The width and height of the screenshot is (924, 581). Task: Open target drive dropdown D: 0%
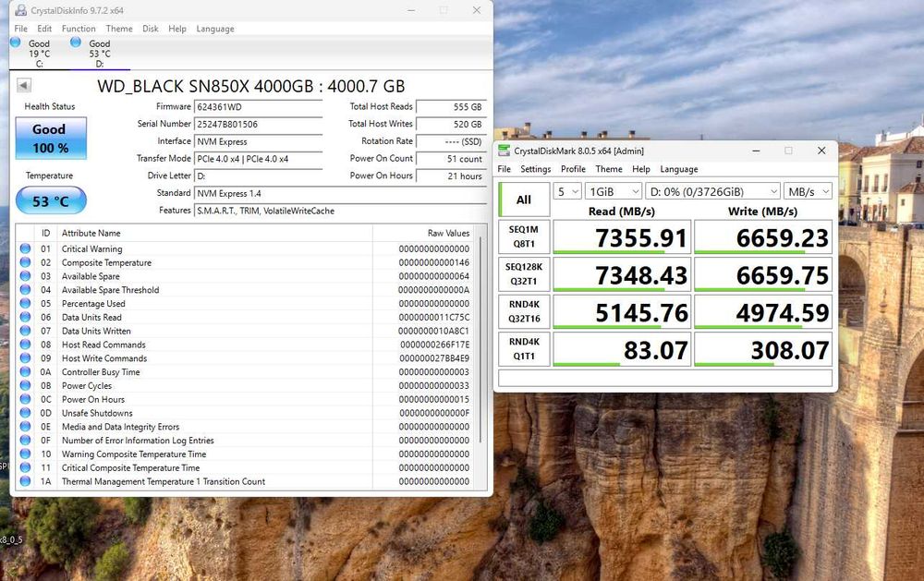point(713,191)
